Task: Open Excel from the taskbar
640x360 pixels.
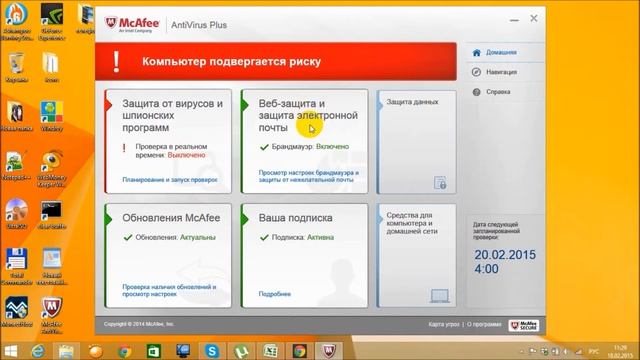Action: pos(270,351)
